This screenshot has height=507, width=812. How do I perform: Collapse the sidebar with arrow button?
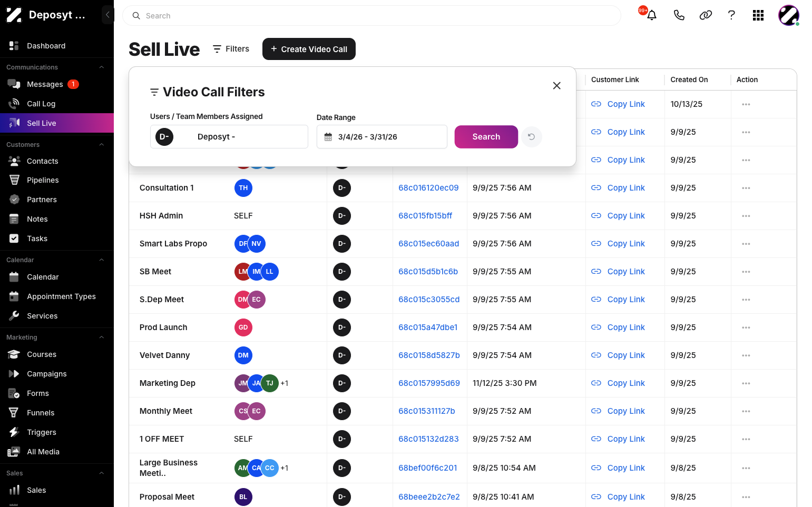tap(107, 15)
